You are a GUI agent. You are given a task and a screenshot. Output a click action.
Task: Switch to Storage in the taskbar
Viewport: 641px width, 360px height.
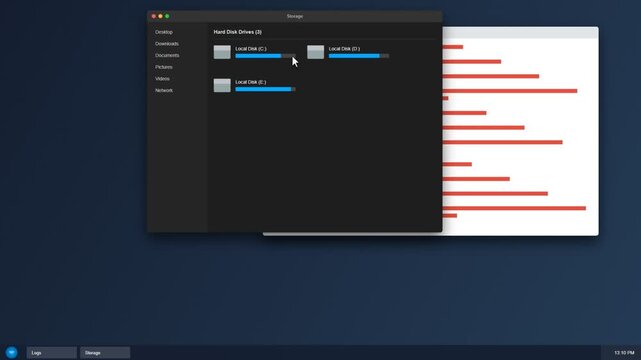click(105, 353)
